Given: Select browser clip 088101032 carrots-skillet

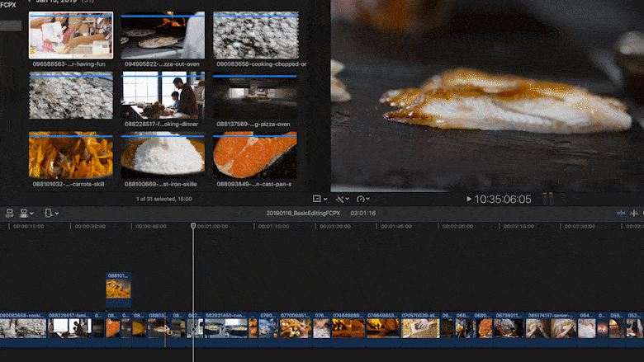Looking at the screenshot, I should (71, 155).
